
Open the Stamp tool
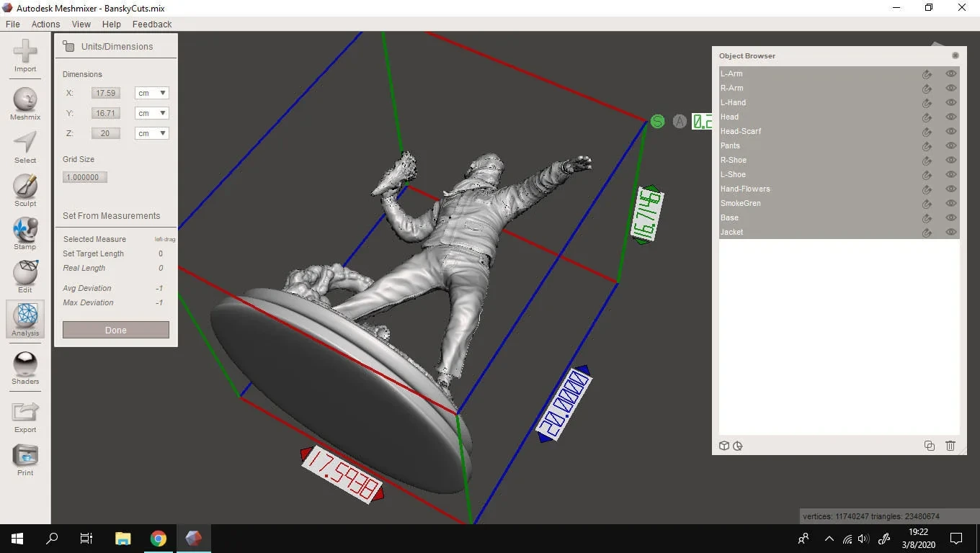[x=24, y=233]
